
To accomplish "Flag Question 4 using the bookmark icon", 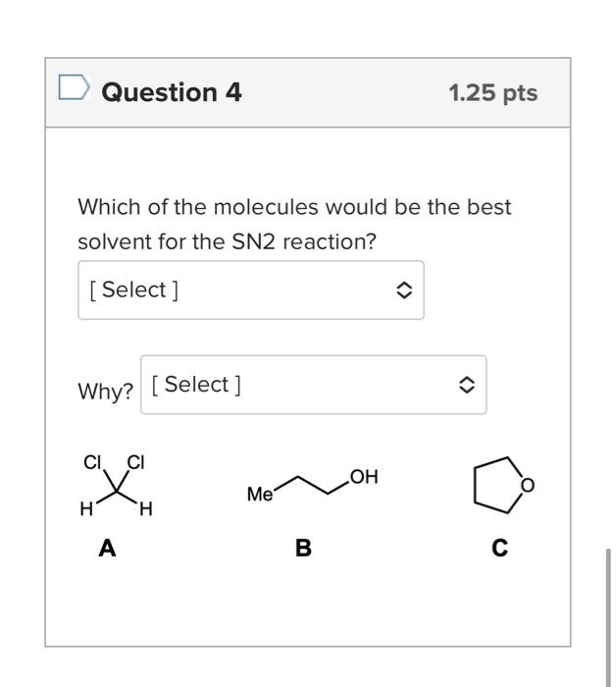I will click(74, 87).
